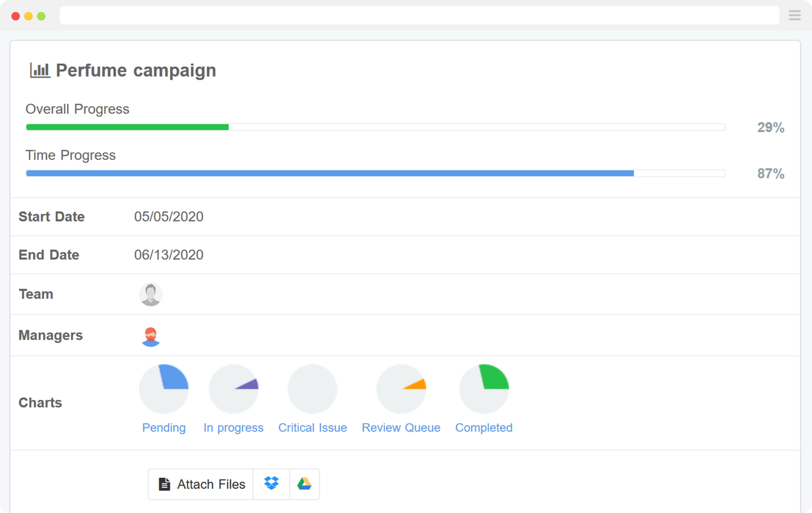This screenshot has height=513, width=812.
Task: Click the Google Drive attach icon
Action: pos(304,484)
